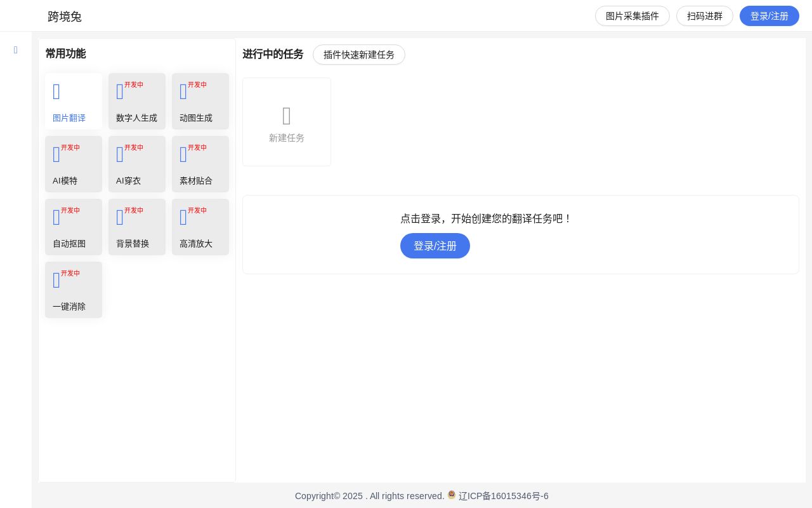The height and width of the screenshot is (508, 812).
Task: Click the 一键消除 one-click erase icon
Action: 73,290
